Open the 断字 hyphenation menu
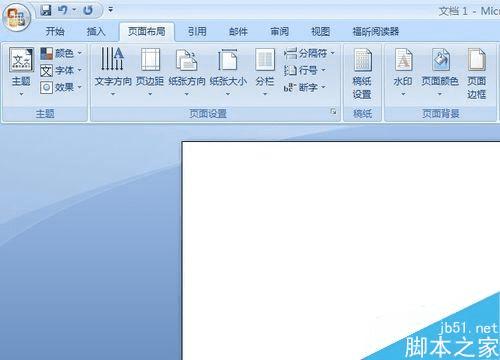 pyautogui.click(x=304, y=88)
